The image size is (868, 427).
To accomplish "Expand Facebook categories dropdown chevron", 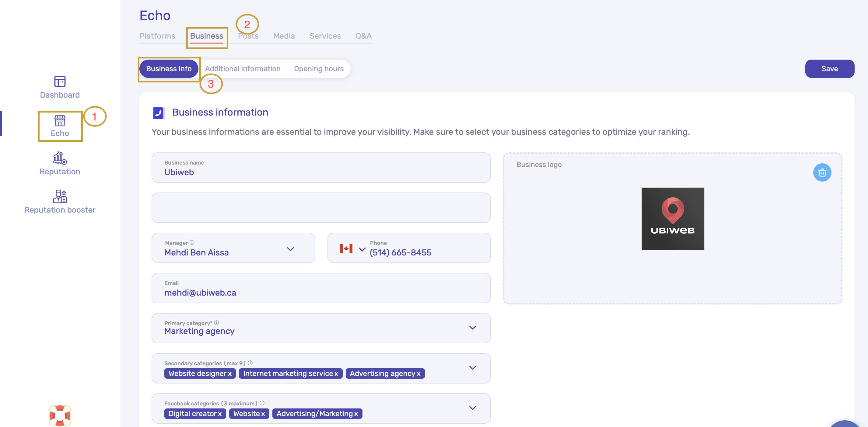I will [x=472, y=408].
